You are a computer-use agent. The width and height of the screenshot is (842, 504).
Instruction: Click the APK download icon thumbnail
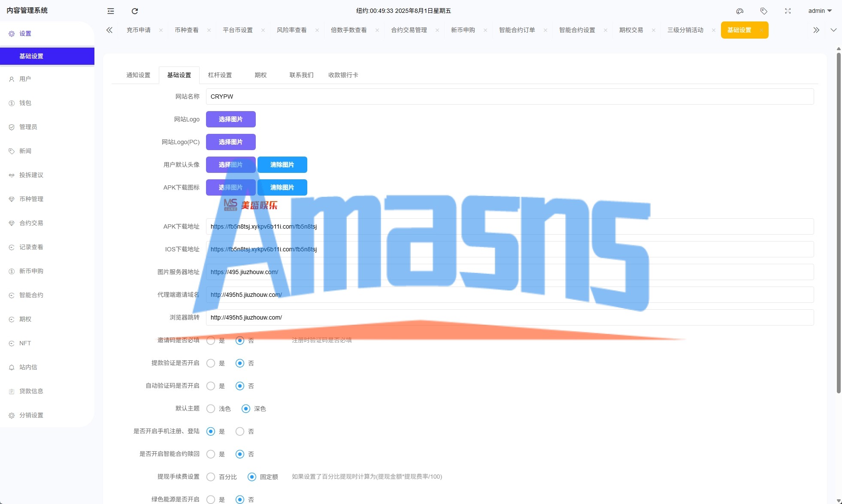251,205
